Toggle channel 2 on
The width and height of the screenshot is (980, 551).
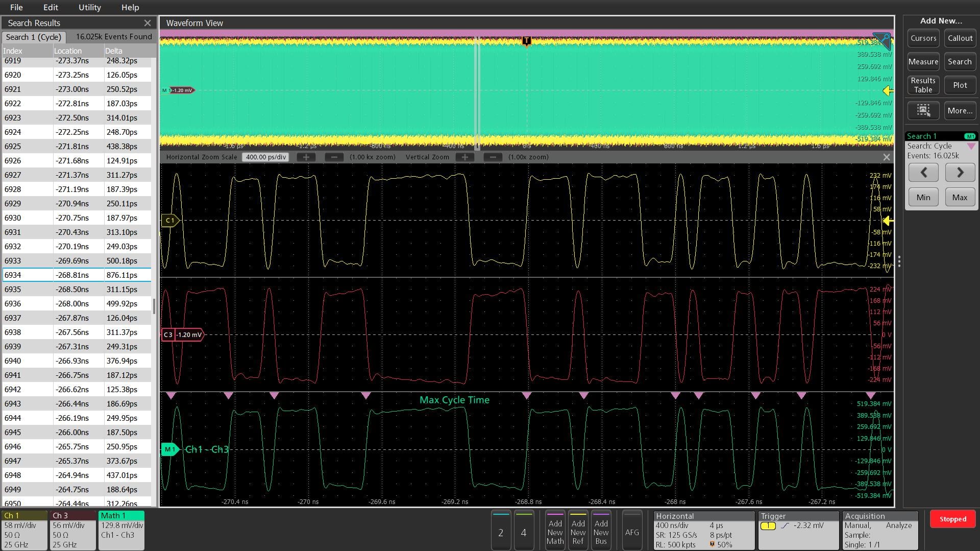(x=501, y=530)
